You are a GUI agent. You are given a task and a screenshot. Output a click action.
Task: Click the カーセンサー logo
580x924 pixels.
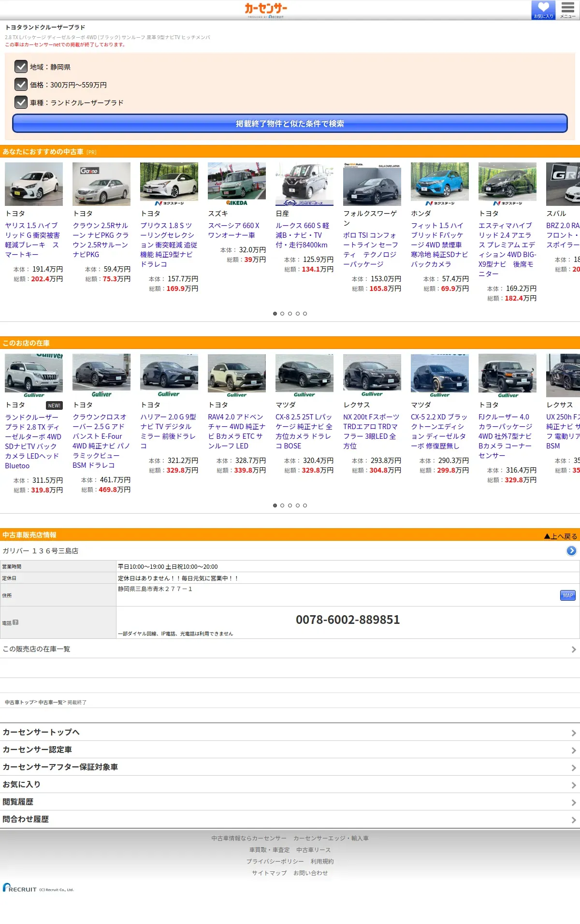[x=266, y=10]
